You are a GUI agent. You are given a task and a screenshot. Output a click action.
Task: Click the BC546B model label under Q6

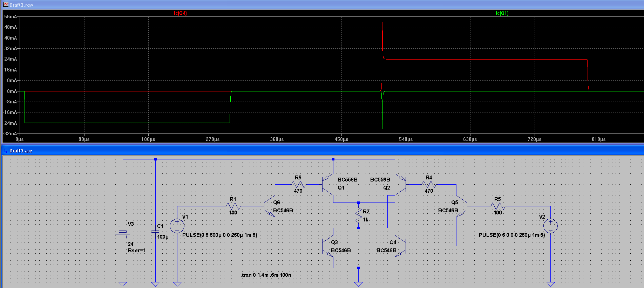pyautogui.click(x=283, y=211)
